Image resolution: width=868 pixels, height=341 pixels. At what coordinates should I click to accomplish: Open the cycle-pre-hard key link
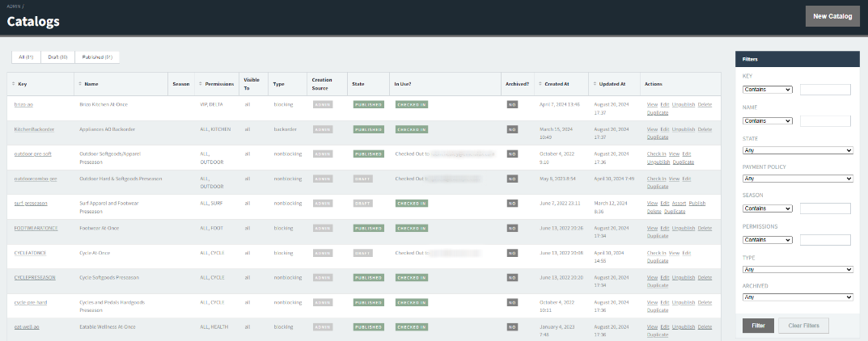click(x=29, y=302)
